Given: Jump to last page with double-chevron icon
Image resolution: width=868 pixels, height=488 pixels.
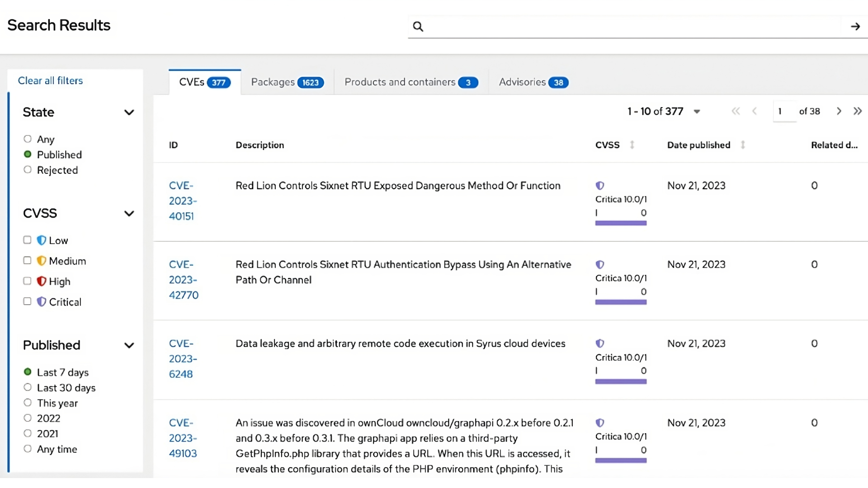Looking at the screenshot, I should (x=858, y=111).
